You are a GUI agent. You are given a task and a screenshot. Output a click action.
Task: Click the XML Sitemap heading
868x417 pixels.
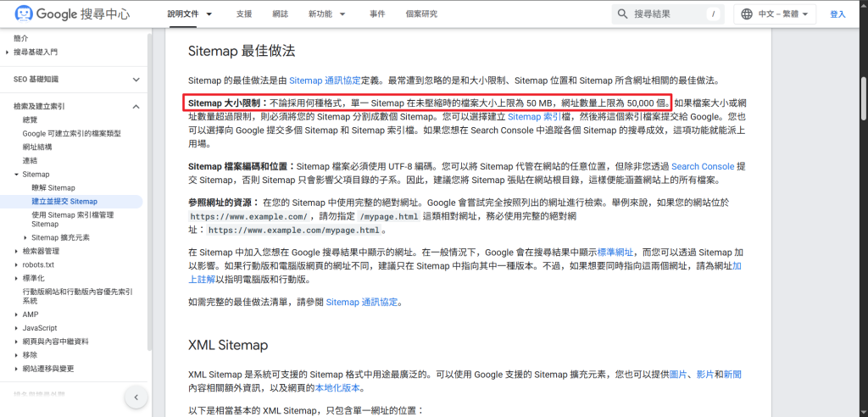228,345
